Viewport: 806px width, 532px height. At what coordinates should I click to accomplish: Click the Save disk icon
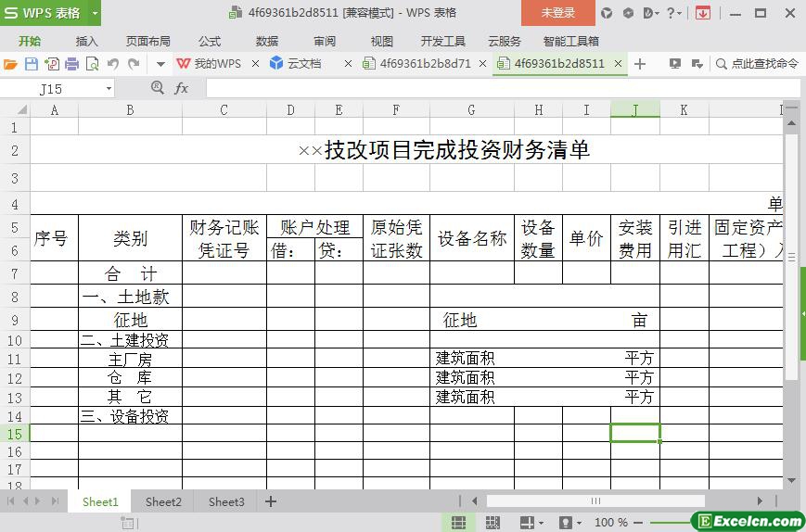(32, 64)
